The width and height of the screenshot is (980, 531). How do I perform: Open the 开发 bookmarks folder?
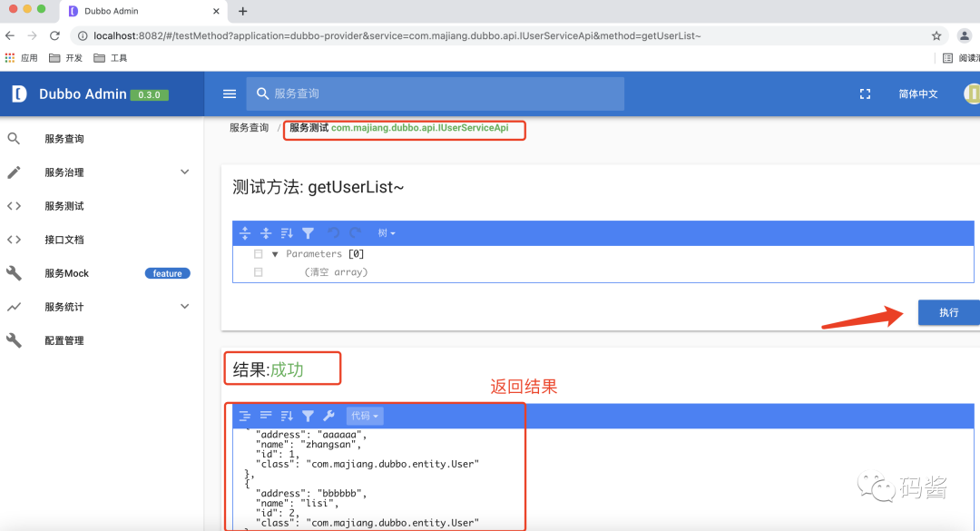tap(66, 58)
